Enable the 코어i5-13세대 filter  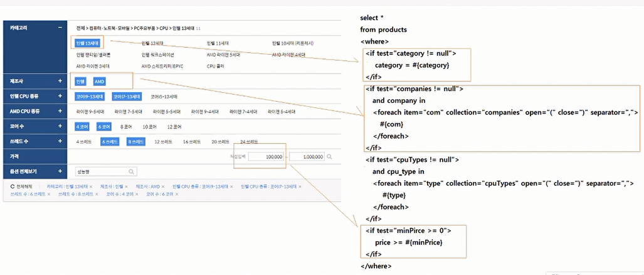pos(164,97)
